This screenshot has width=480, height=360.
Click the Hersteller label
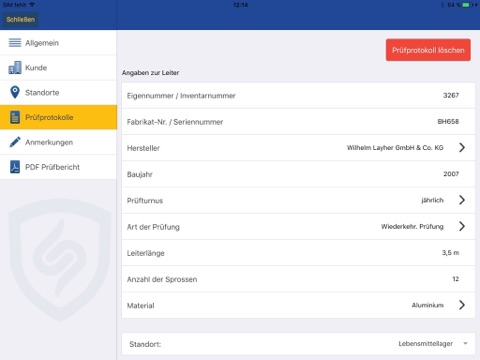point(143,148)
